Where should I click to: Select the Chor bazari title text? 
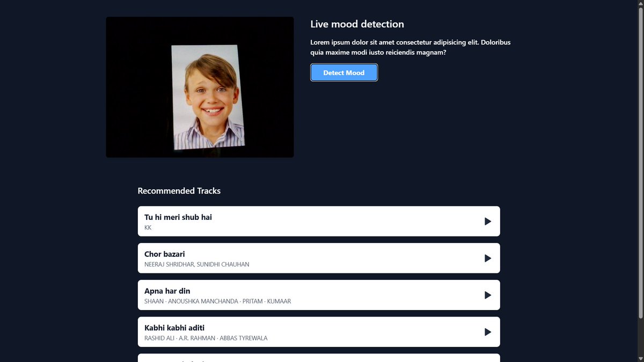165,254
